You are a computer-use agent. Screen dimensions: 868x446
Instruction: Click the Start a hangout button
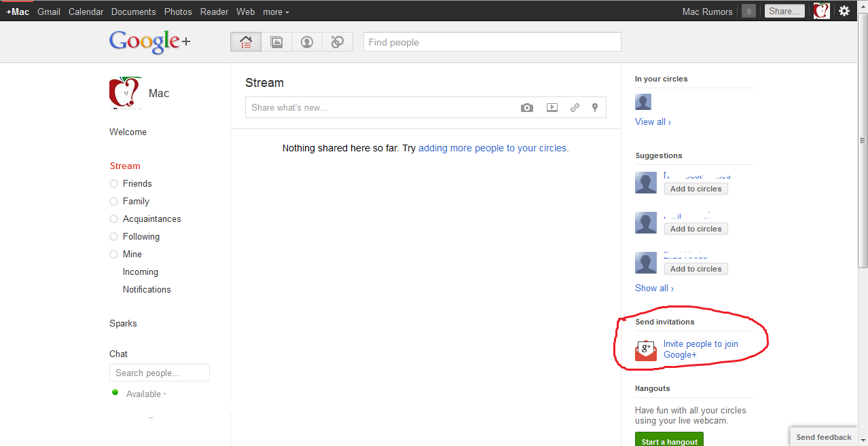(669, 440)
